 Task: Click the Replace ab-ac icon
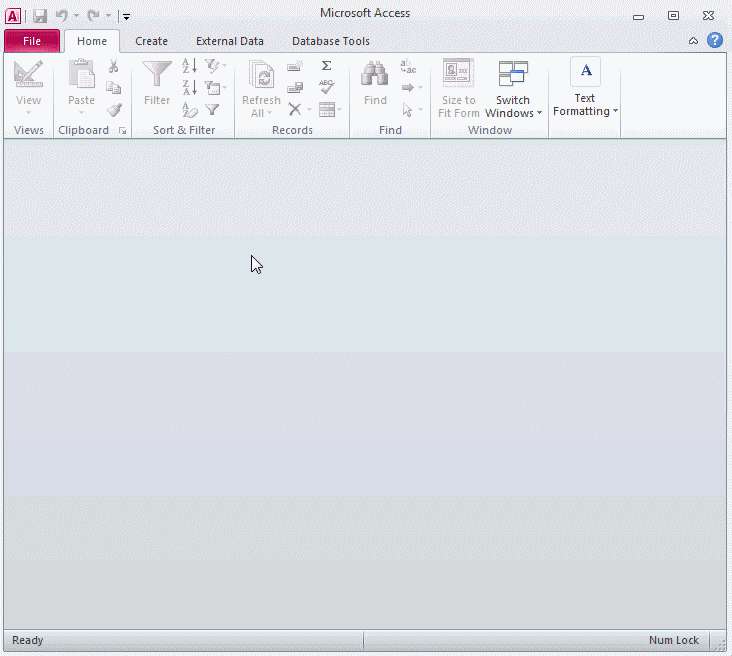pyautogui.click(x=408, y=66)
